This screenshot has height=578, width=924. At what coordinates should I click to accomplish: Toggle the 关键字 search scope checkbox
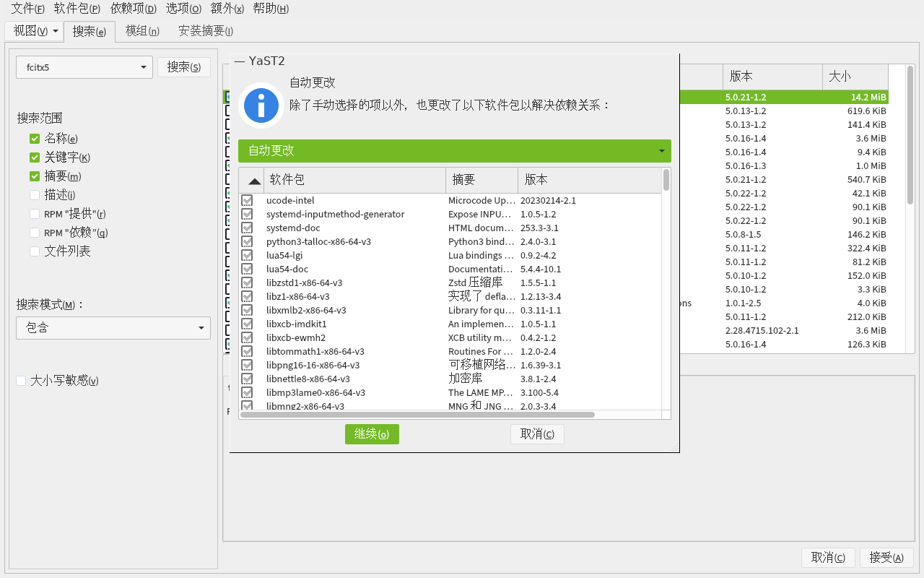click(x=35, y=157)
